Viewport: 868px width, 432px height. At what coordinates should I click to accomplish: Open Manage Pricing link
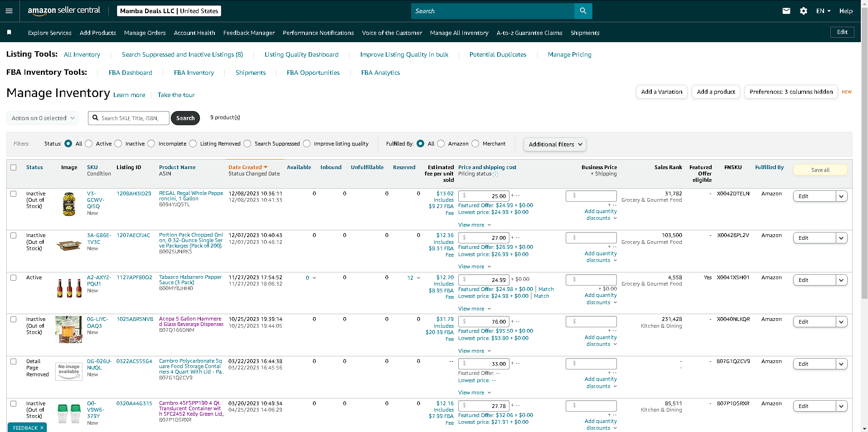tap(569, 54)
